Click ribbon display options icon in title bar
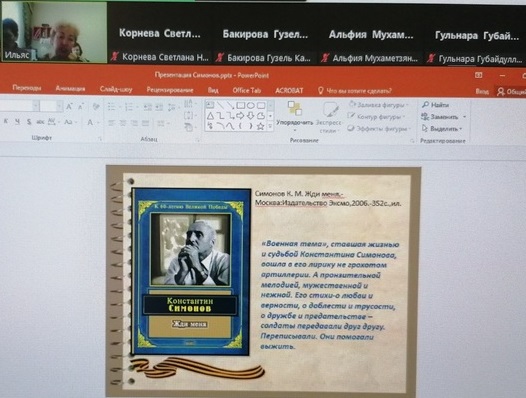 [x=479, y=75]
